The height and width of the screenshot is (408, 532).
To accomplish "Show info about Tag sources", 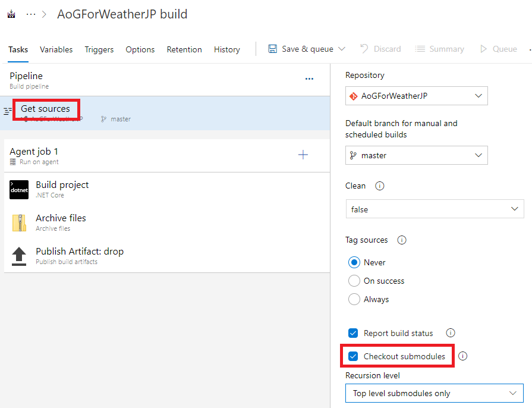I will tap(402, 240).
